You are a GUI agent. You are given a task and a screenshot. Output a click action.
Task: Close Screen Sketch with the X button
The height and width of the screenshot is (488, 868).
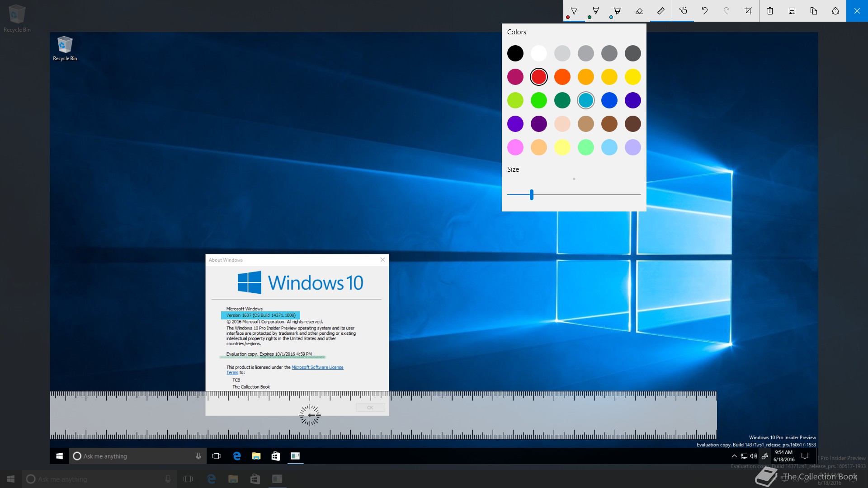click(x=857, y=11)
